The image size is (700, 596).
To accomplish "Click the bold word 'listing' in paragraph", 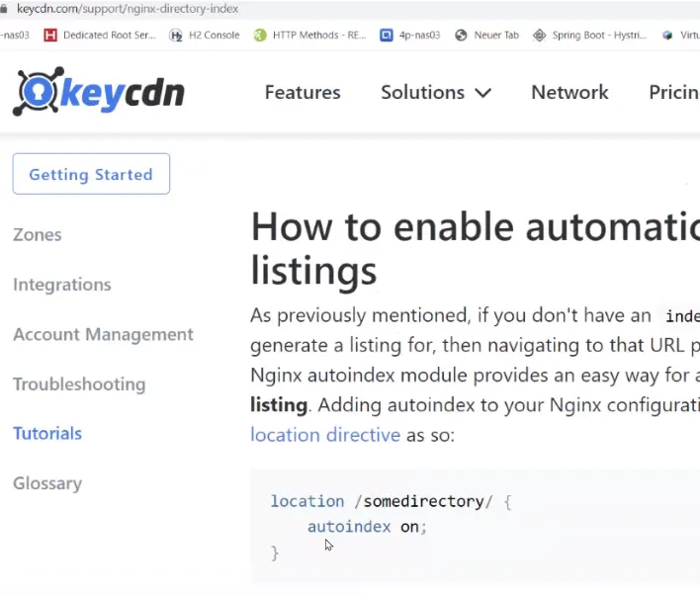I will click(x=279, y=405).
